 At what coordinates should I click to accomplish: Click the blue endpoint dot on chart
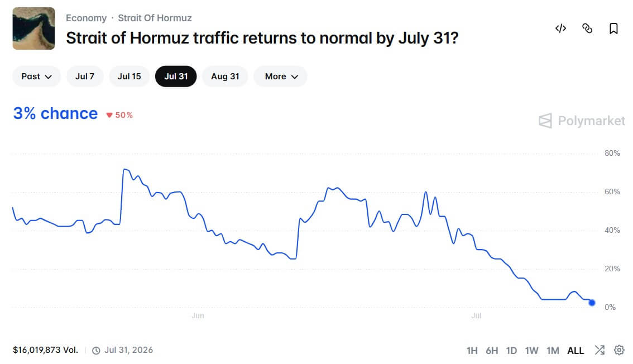(592, 302)
